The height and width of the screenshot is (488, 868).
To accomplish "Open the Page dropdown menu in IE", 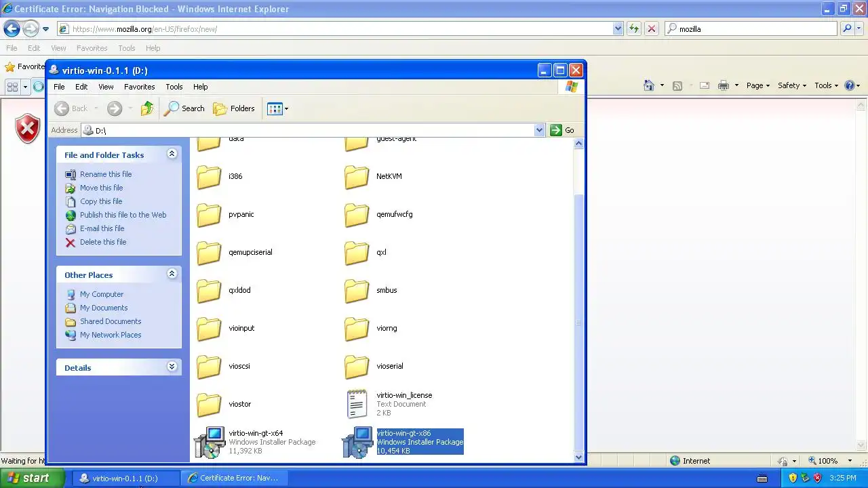I will [x=758, y=85].
